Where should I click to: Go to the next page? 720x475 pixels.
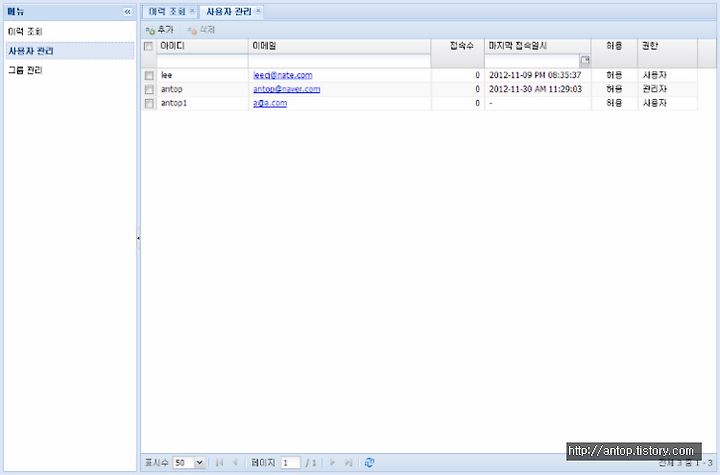[x=332, y=463]
